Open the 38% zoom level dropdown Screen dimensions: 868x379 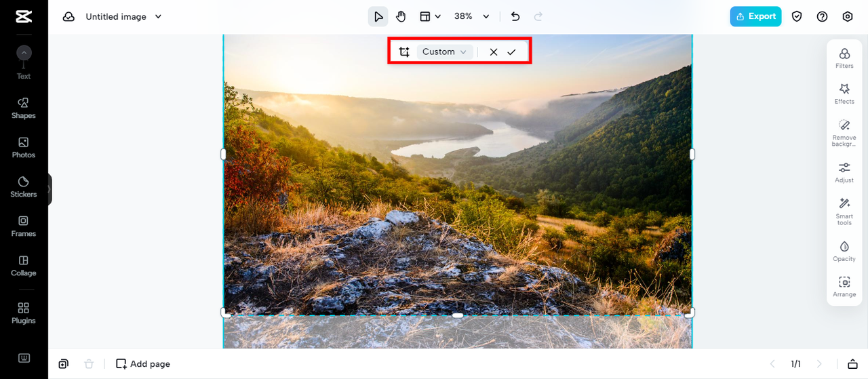(x=472, y=16)
